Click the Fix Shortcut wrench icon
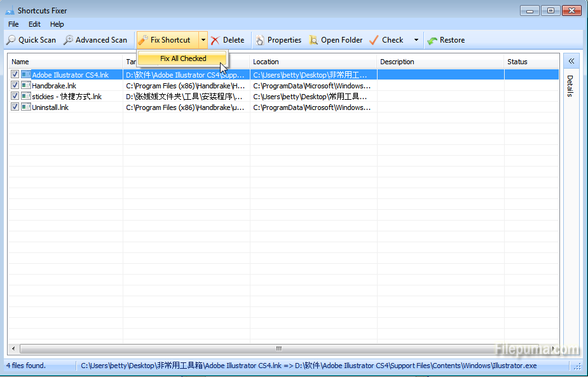The image size is (588, 377). [x=143, y=40]
